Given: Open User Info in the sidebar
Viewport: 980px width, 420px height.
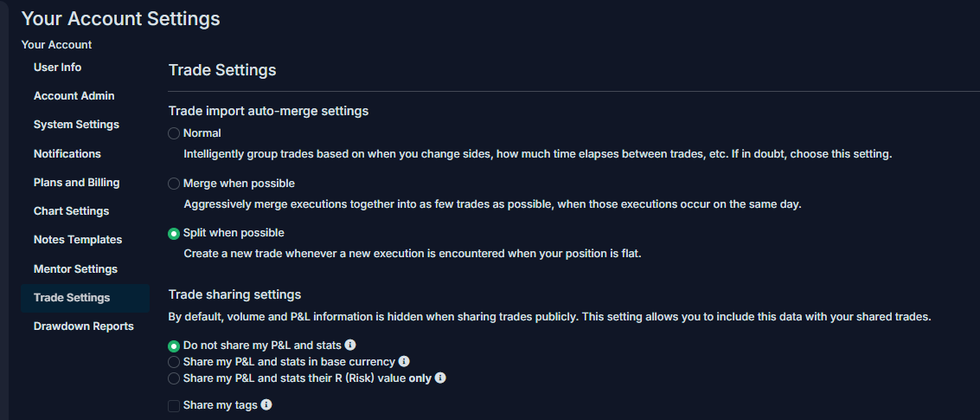Looking at the screenshot, I should click(57, 67).
